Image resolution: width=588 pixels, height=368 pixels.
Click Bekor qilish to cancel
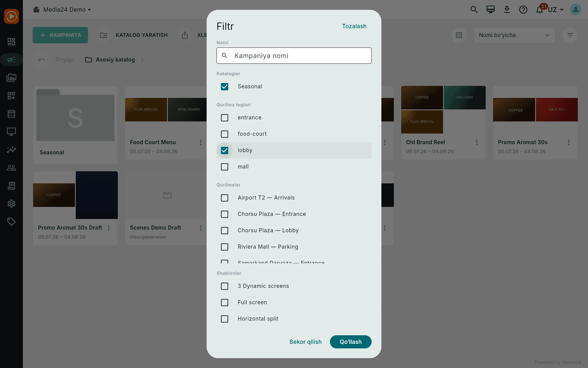pos(305,342)
